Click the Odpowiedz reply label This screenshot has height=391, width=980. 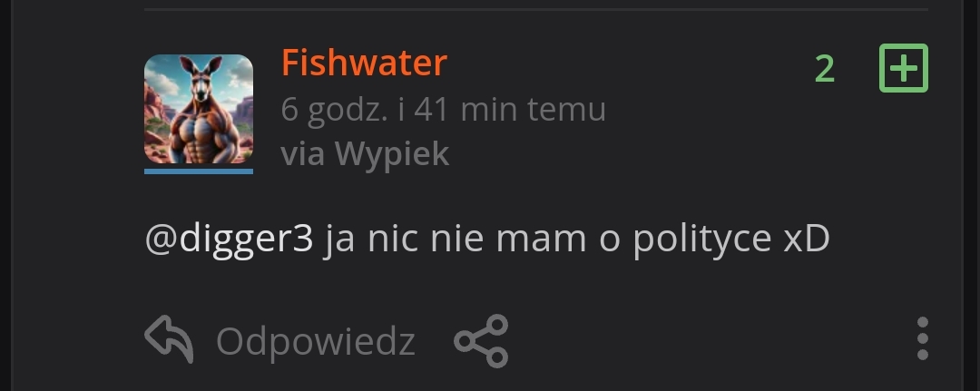pyautogui.click(x=316, y=342)
